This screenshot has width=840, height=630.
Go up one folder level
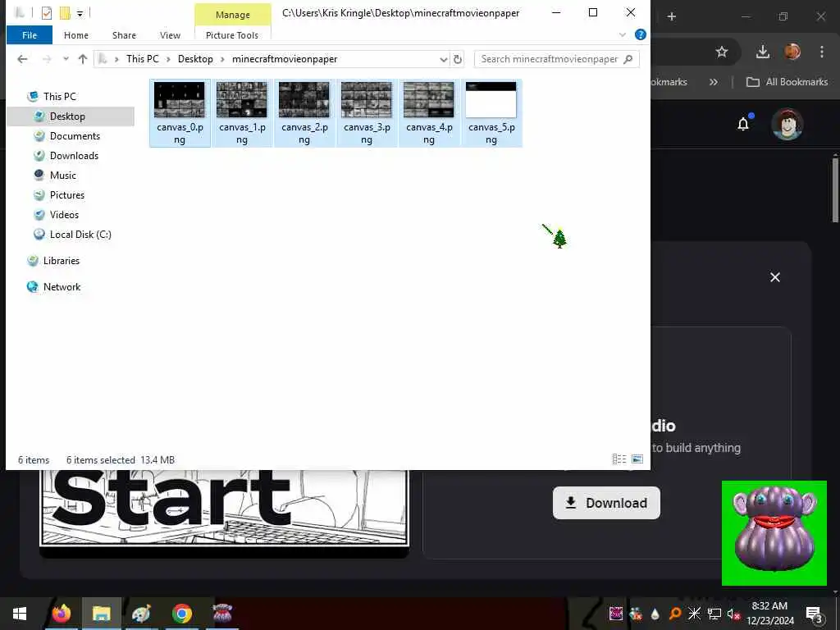coord(83,59)
